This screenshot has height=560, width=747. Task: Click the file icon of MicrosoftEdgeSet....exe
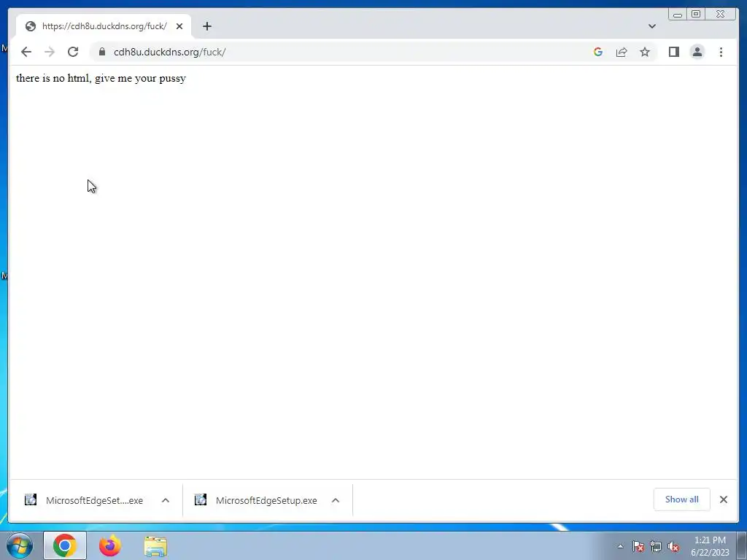point(31,499)
